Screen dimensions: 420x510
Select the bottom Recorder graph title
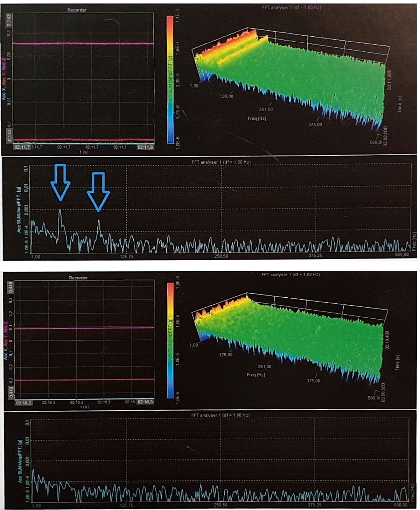click(78, 278)
